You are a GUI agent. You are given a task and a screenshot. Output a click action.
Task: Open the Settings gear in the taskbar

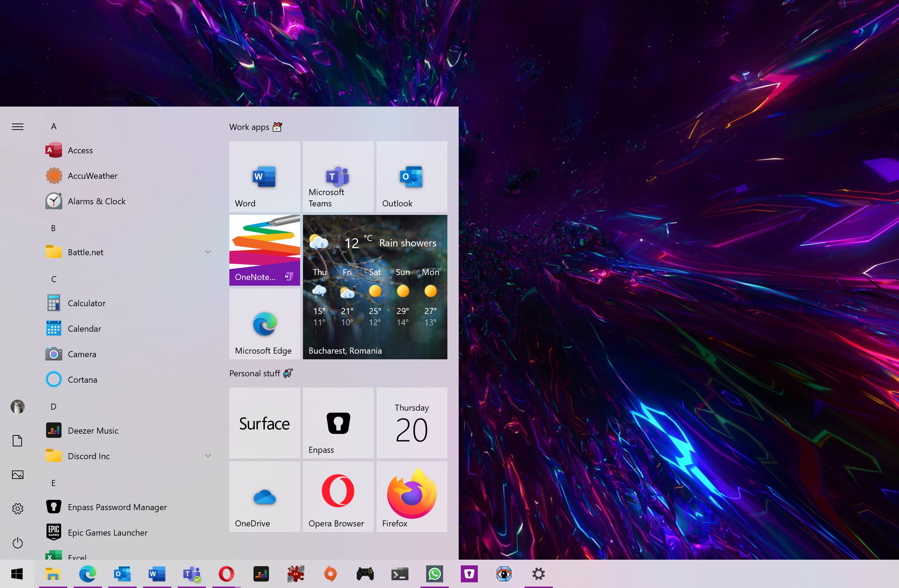[539, 574]
